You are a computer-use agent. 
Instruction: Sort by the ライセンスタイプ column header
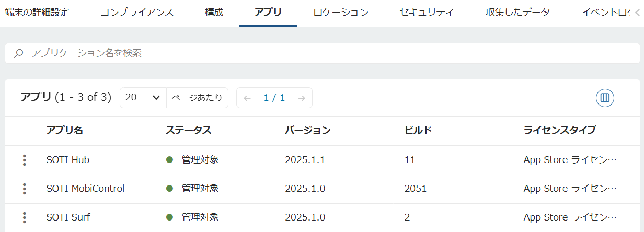(x=560, y=131)
